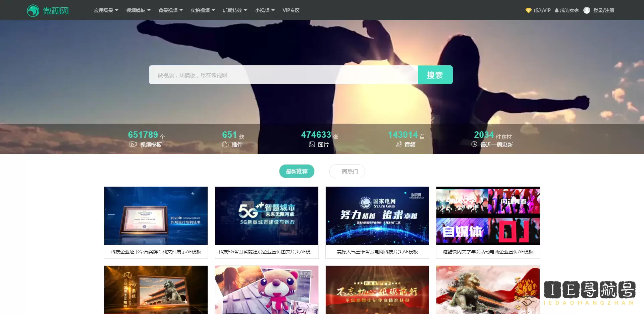The image size is (644, 314).
Task: Switch to the 一周热门 tab
Action: tap(347, 171)
